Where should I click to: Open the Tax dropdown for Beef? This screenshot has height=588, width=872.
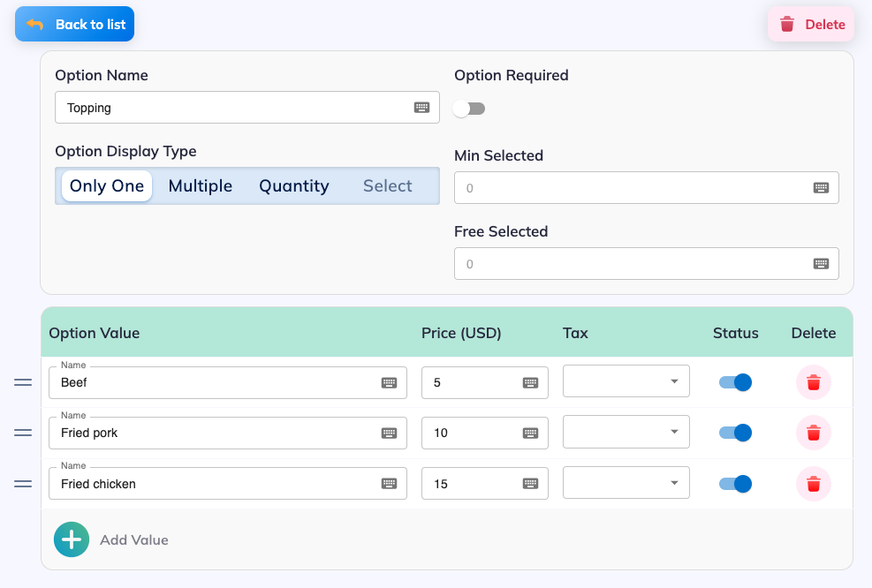pos(626,381)
